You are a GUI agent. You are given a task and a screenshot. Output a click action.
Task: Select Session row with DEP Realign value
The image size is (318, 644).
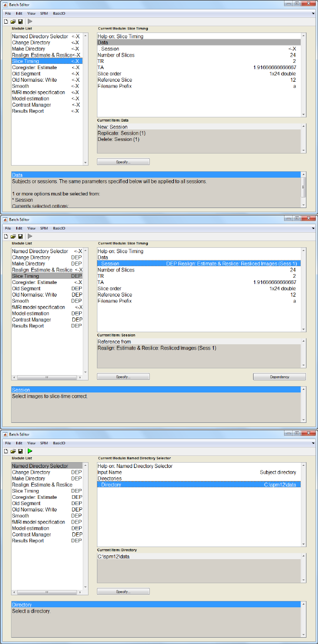coord(199,264)
